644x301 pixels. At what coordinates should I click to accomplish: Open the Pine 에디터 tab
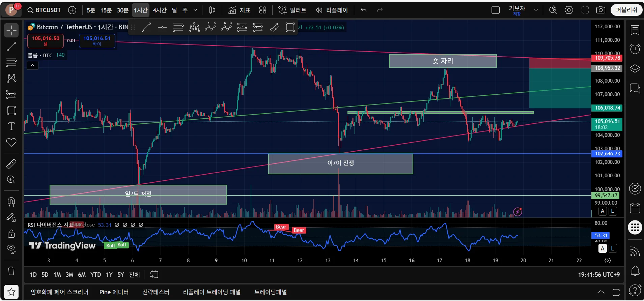(x=114, y=292)
